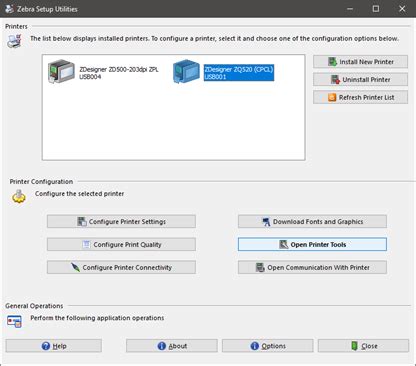Maximize the Zebra Setup Utilities window
416x366 pixels.
click(376, 9)
